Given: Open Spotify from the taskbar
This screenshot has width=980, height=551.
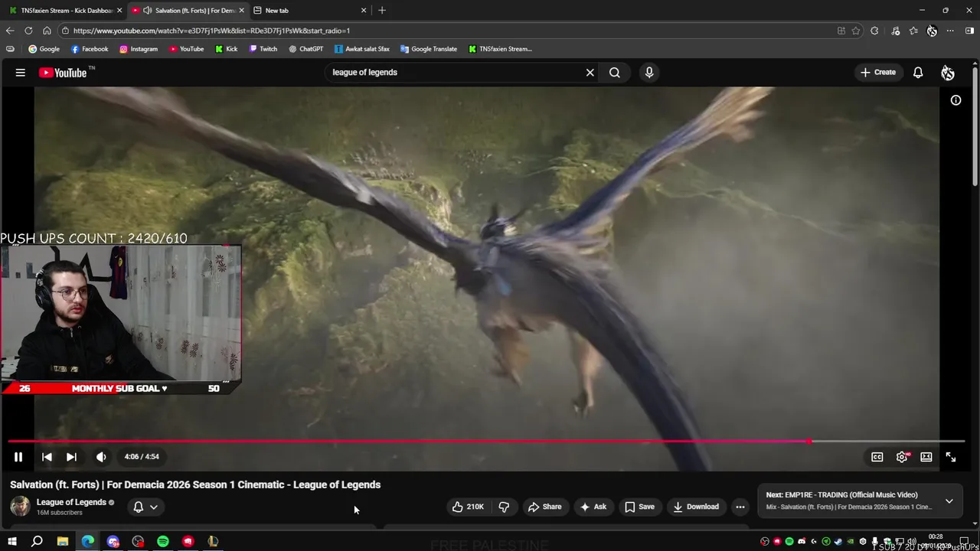Looking at the screenshot, I should point(163,542).
